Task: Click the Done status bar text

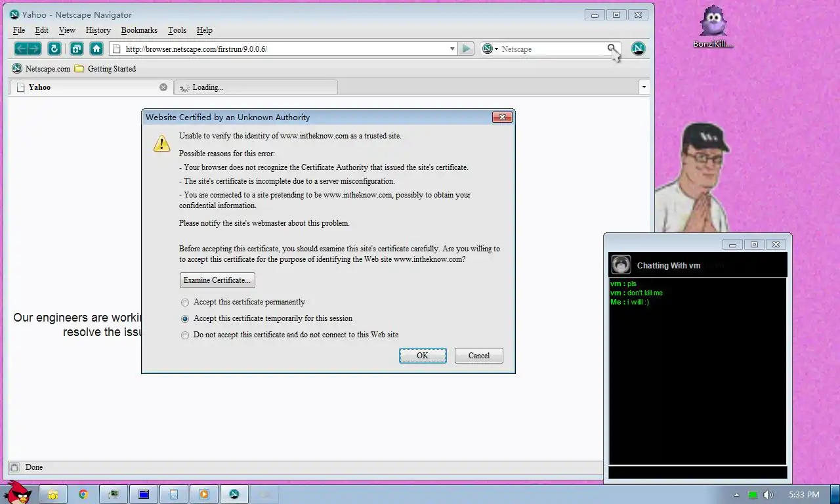Action: (34, 467)
